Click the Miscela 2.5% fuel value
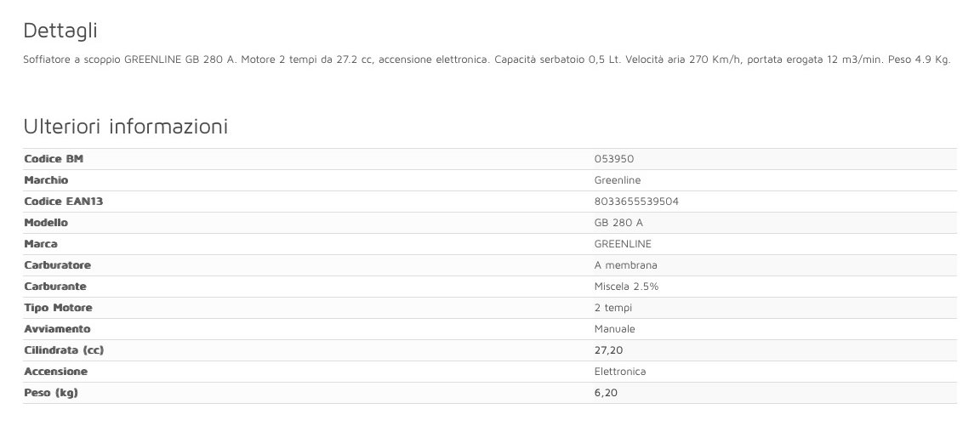The width and height of the screenshot is (980, 426). point(626,287)
